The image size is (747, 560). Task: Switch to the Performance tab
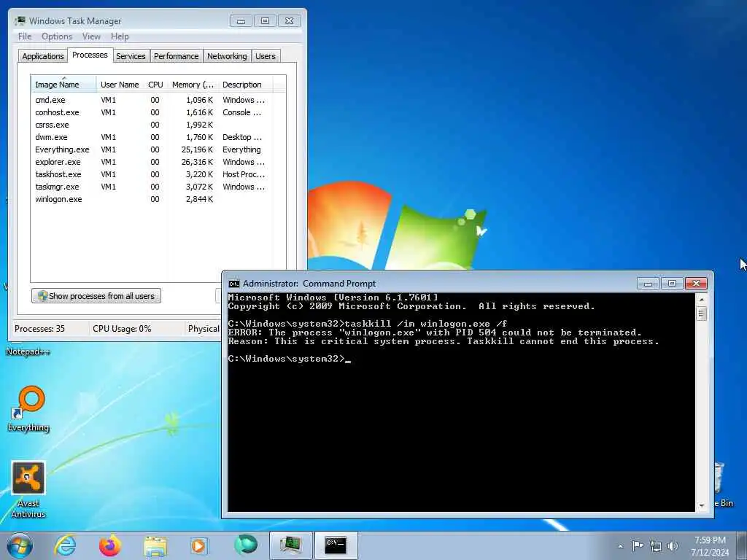(176, 56)
